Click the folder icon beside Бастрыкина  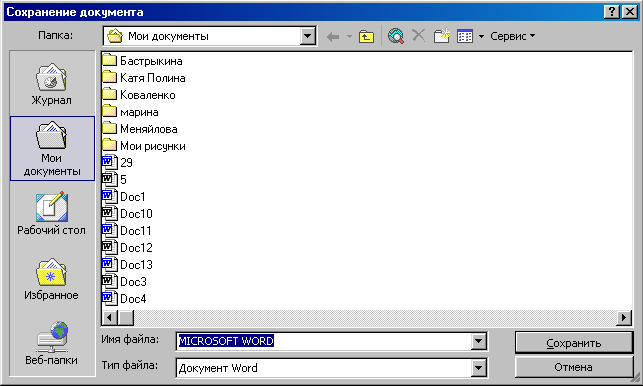pos(109,61)
